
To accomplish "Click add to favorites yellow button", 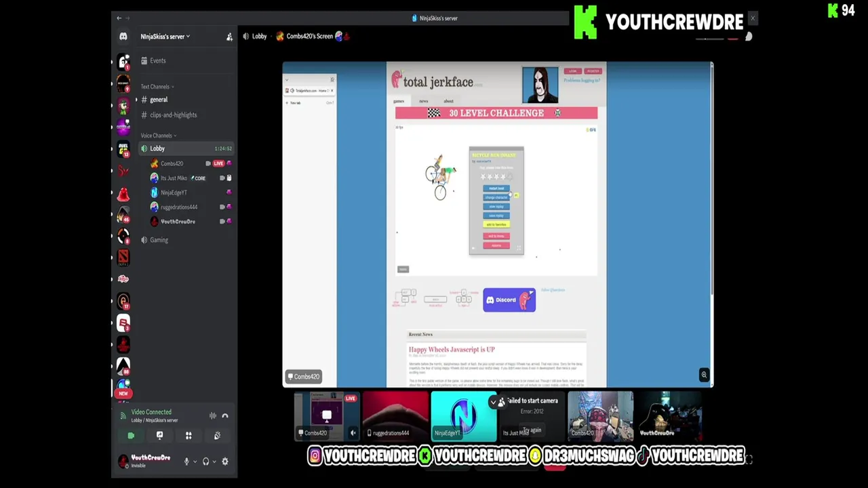I will (496, 224).
